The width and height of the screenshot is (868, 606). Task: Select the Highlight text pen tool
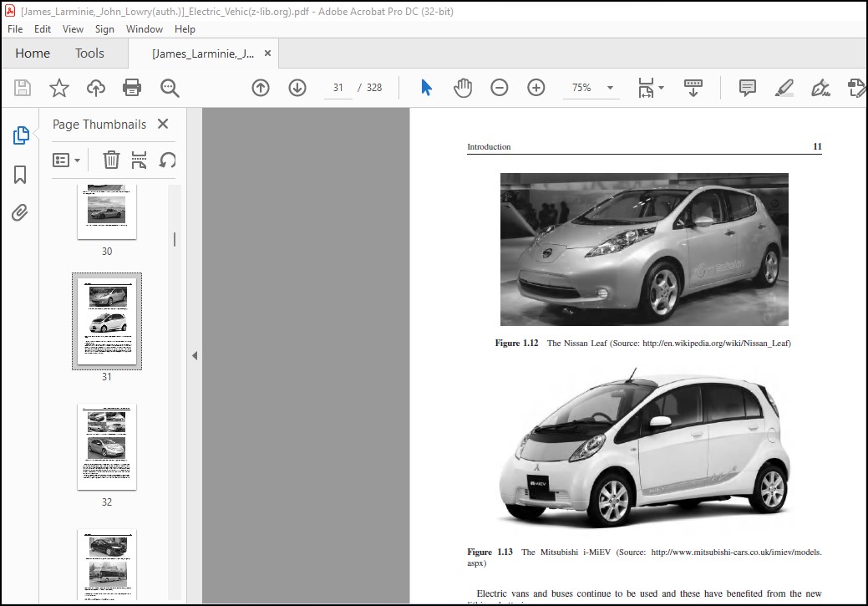pos(784,88)
